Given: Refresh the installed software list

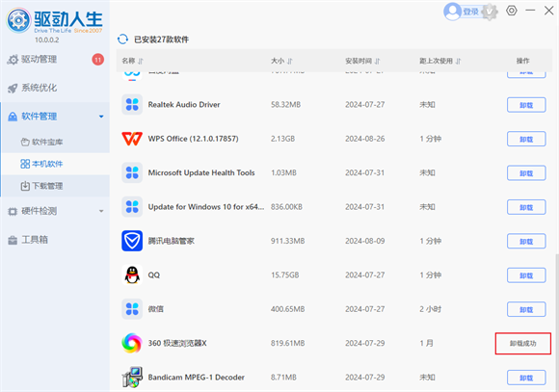Looking at the screenshot, I should pos(122,39).
